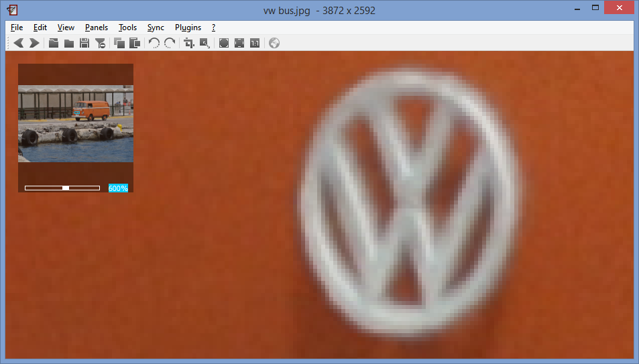
Task: Click the zoom slider handle in overview panel
Action: coord(65,188)
